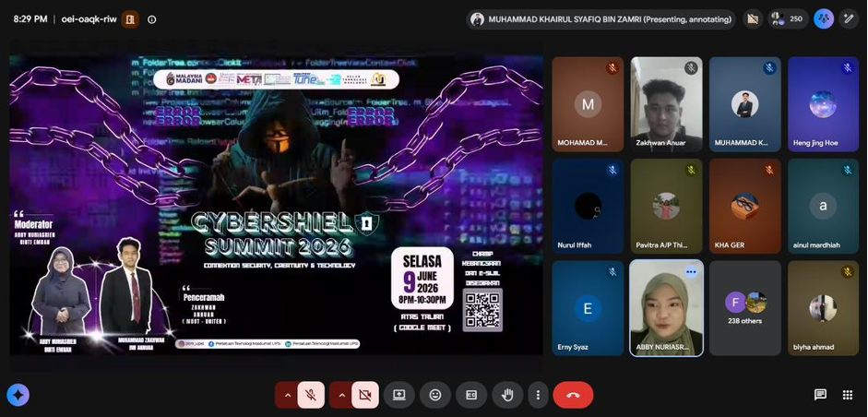
Task: Select ainul mardhiah participant tile
Action: click(823, 206)
